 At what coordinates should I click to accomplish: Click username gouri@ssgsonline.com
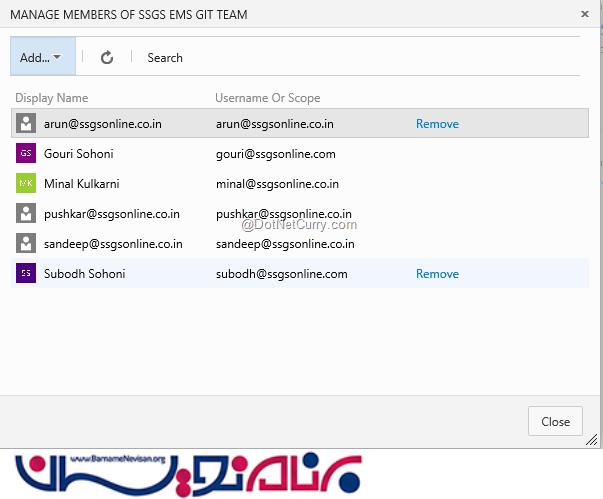click(x=276, y=154)
